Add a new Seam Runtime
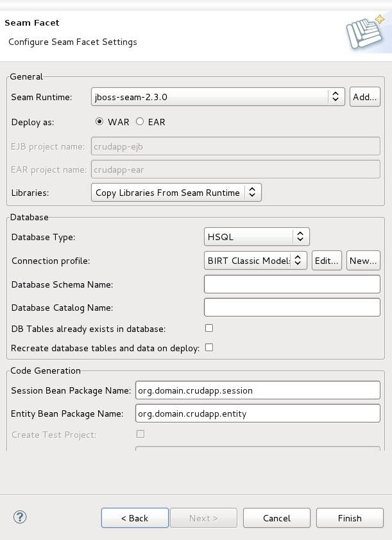The image size is (392, 540). pos(364,96)
